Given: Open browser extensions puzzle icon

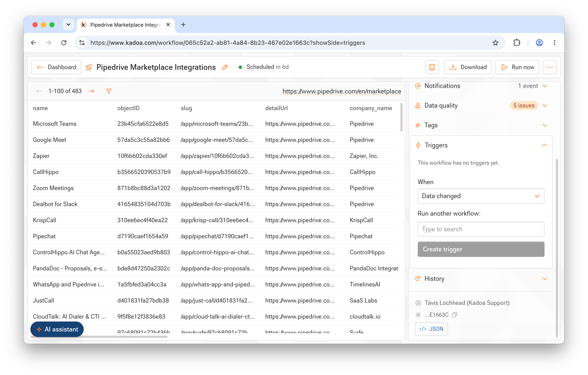Looking at the screenshot, I should 517,43.
